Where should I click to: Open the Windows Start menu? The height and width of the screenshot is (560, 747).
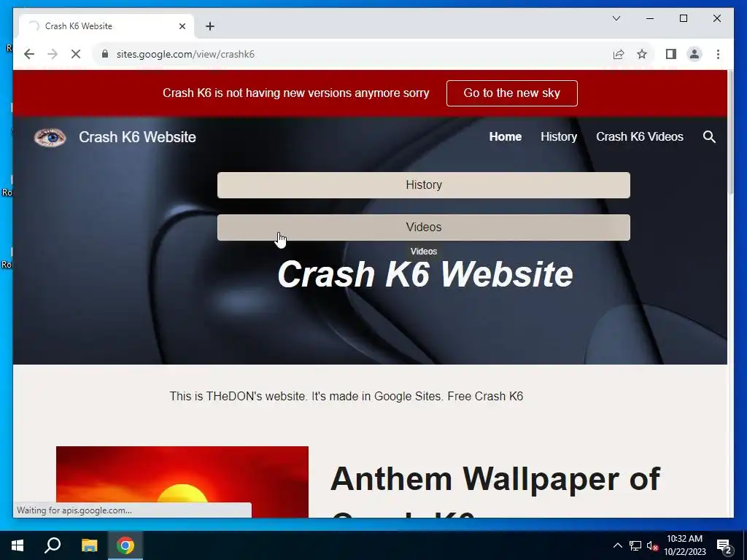18,545
